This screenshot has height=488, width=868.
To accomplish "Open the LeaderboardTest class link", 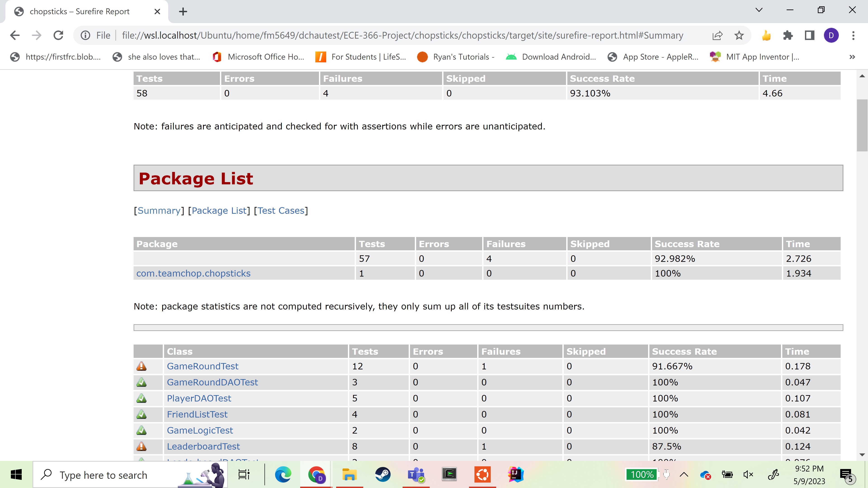I will pos(203,446).
